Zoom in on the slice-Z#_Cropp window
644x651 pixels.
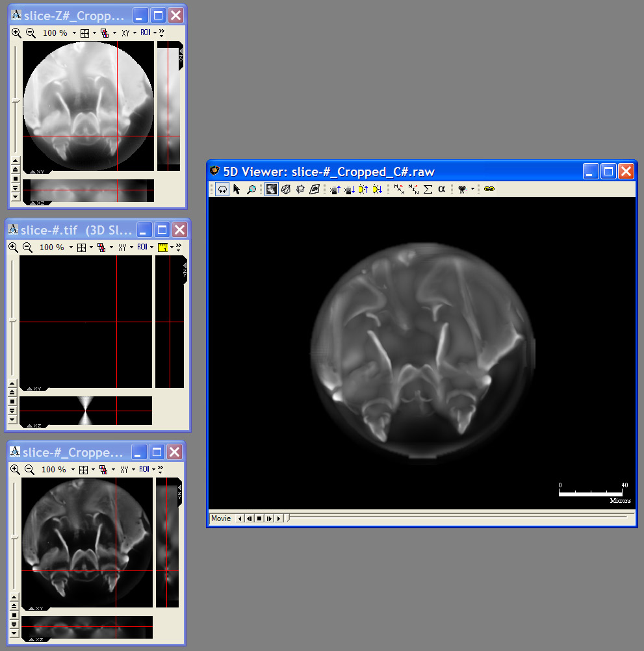tap(16, 32)
